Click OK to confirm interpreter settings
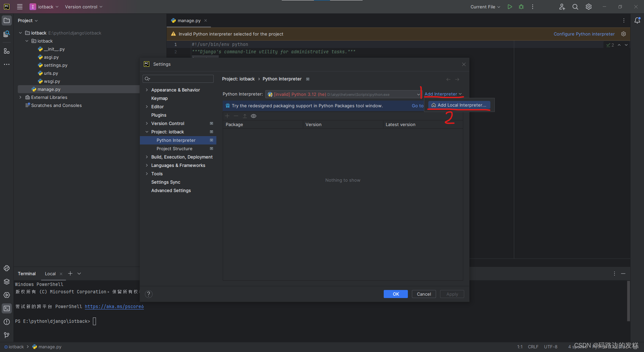Image resolution: width=644 pixels, height=352 pixels. pyautogui.click(x=395, y=294)
